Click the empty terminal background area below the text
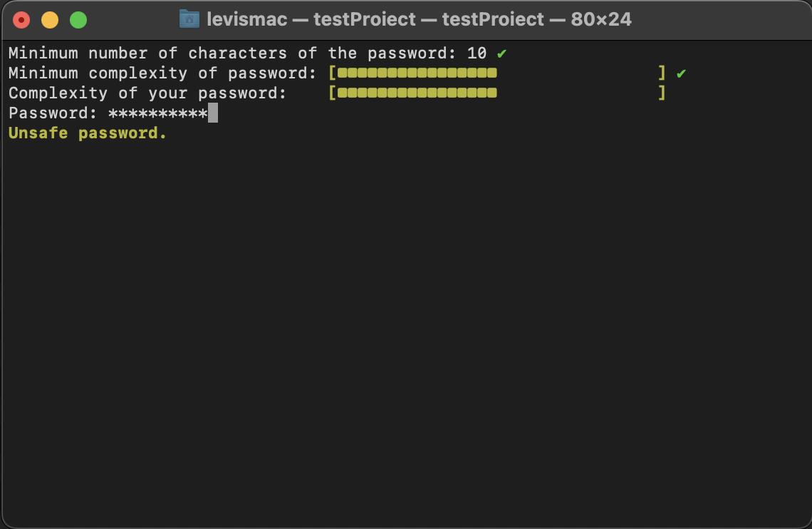812x529 pixels. [406, 321]
